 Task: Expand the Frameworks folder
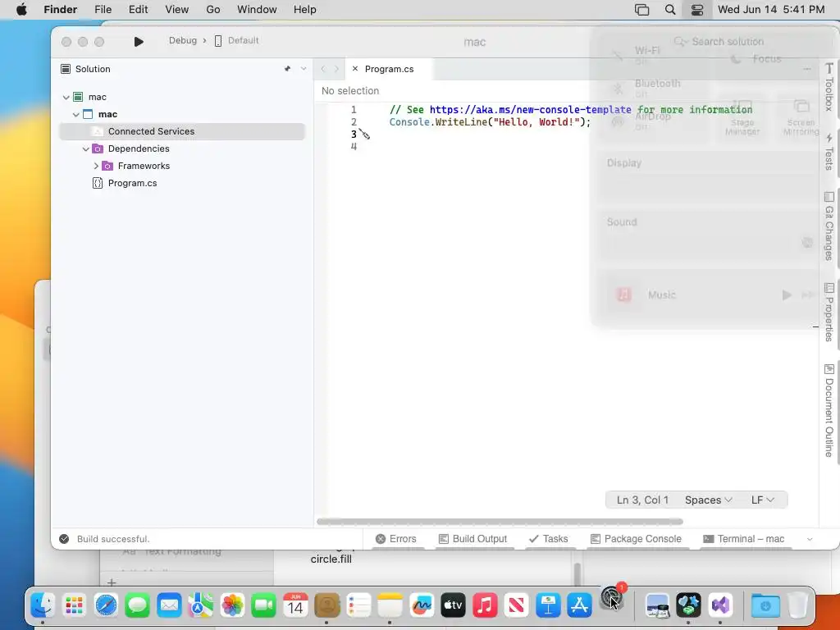click(x=96, y=166)
